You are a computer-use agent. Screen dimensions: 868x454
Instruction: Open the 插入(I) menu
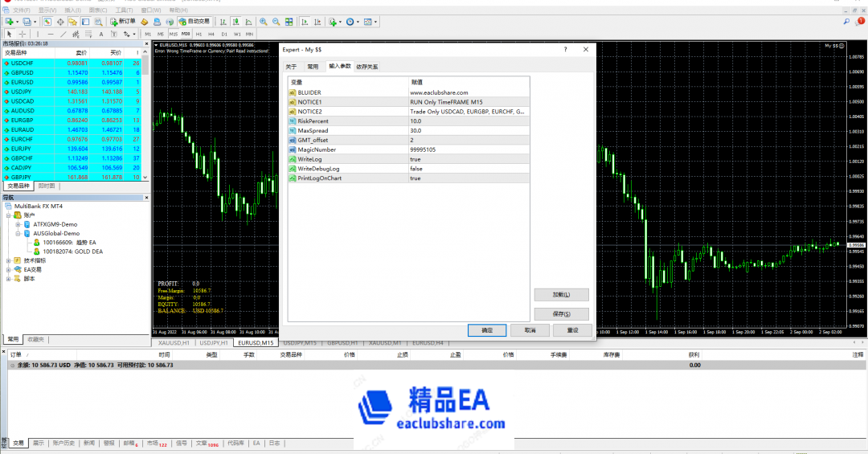coord(72,10)
